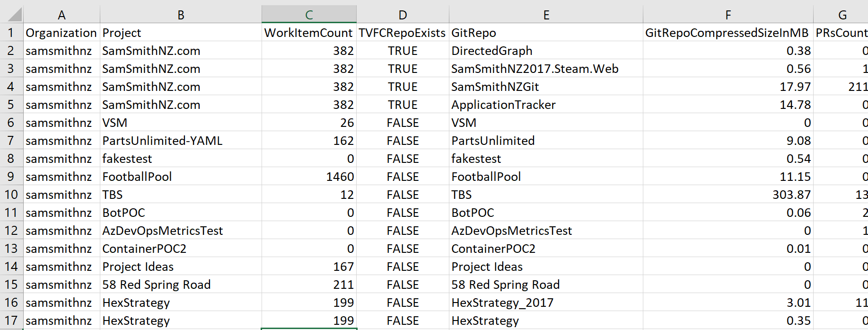Screen dimensions: 868x330
Task: Select column B header
Action: point(181,15)
